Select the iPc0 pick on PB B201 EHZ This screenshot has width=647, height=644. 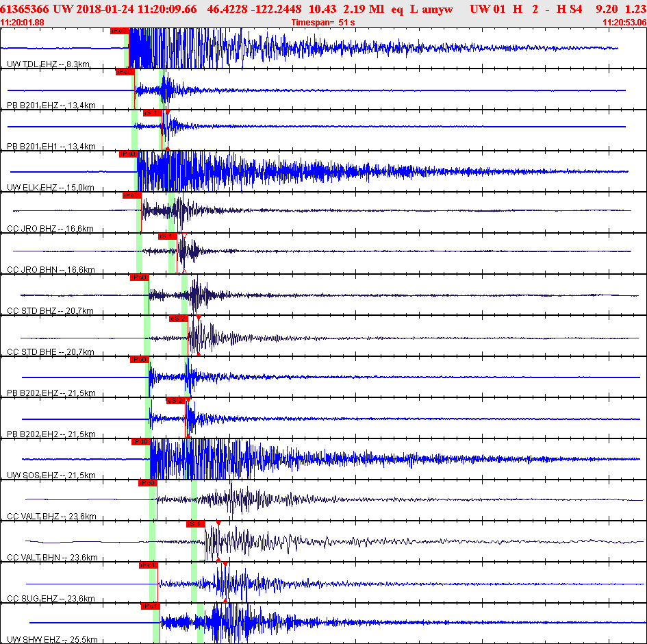coord(125,72)
